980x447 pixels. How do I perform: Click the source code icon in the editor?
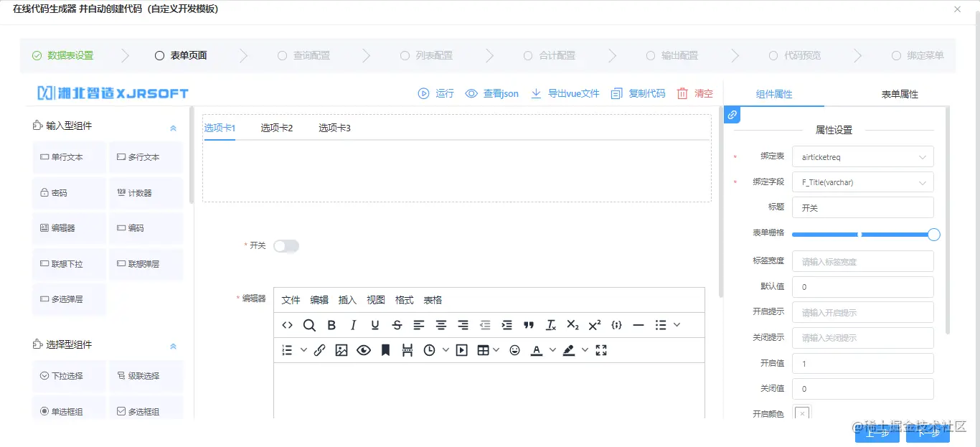point(287,324)
